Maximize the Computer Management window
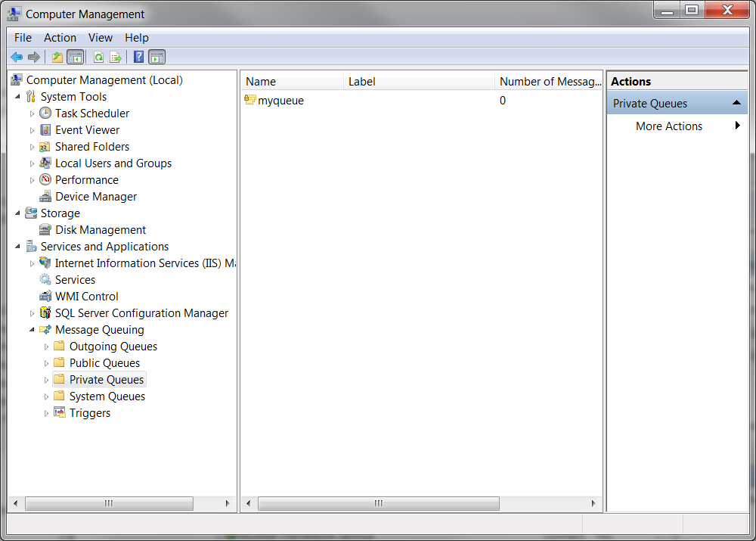 [x=692, y=10]
